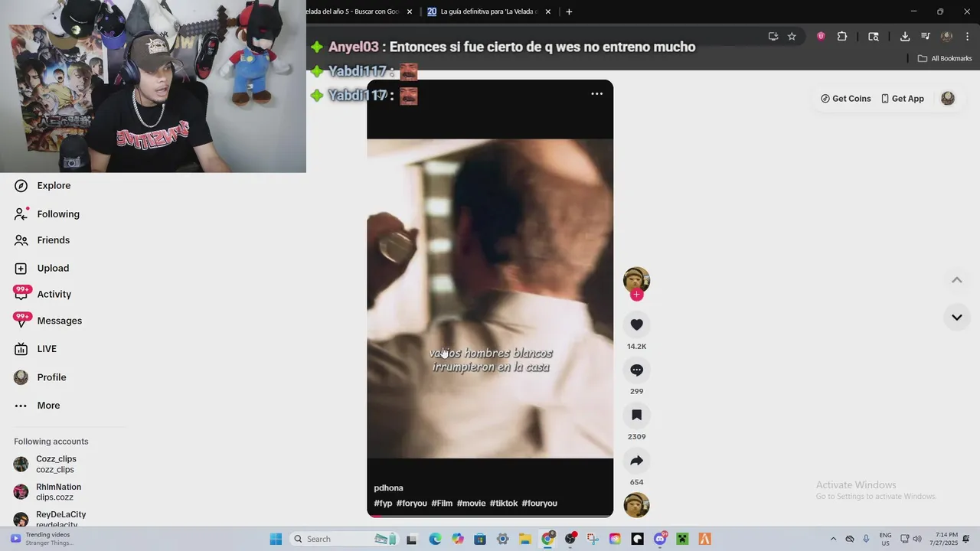Click the Upload plus icon
Screen dimensions: 980x551
click(21, 269)
